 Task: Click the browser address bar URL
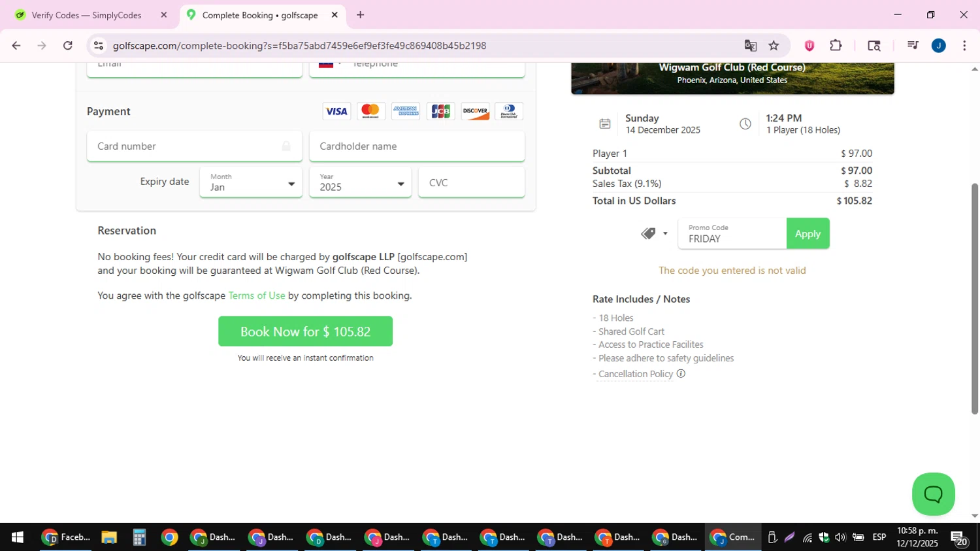coord(299,46)
